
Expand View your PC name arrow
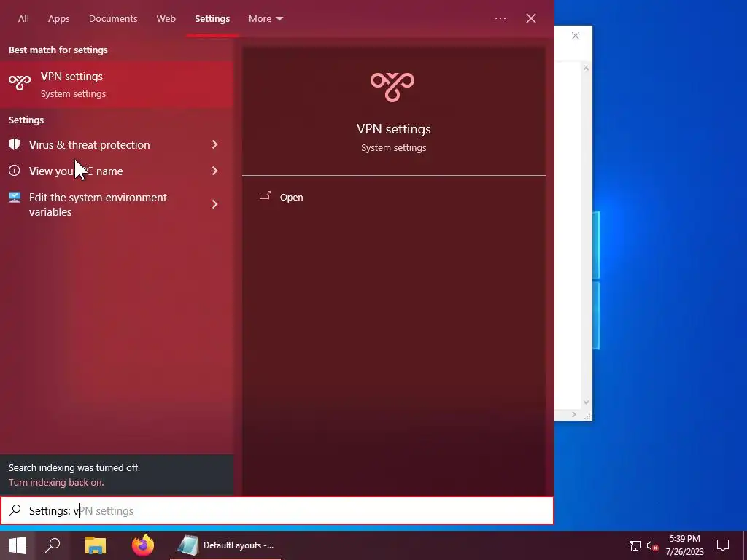[215, 171]
